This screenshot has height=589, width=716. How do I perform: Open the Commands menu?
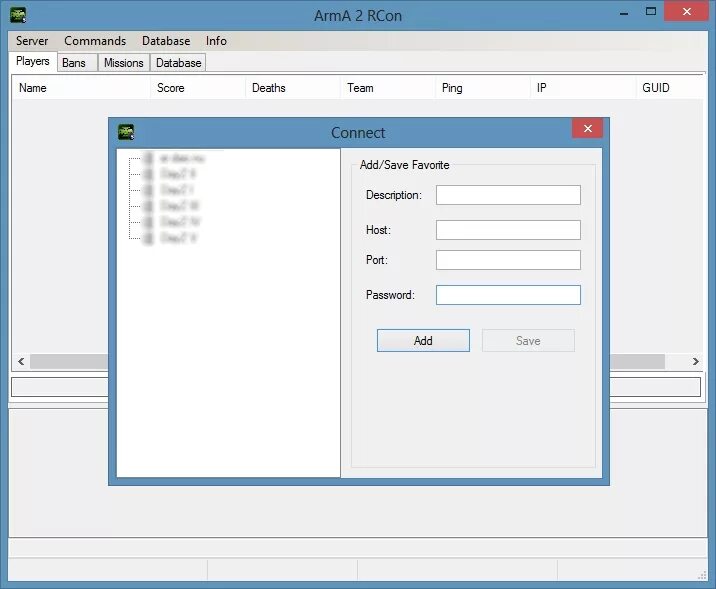pyautogui.click(x=95, y=41)
